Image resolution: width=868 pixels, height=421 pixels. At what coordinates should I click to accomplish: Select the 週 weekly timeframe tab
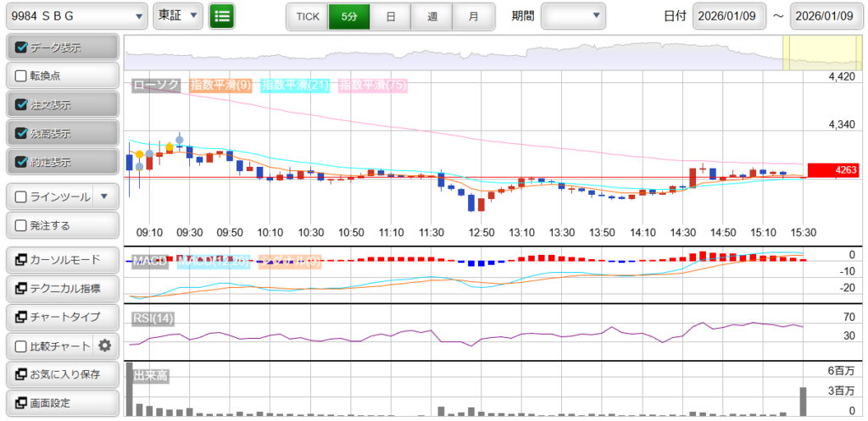[432, 16]
